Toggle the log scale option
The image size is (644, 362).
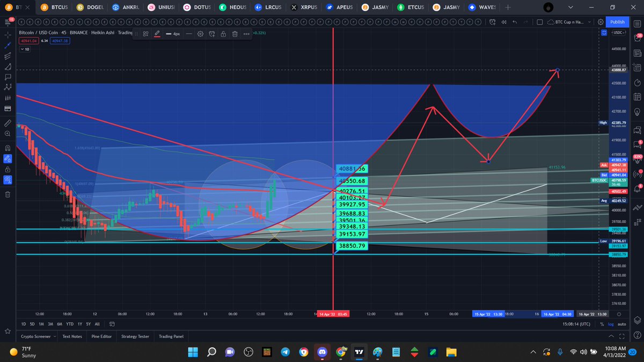click(x=611, y=324)
